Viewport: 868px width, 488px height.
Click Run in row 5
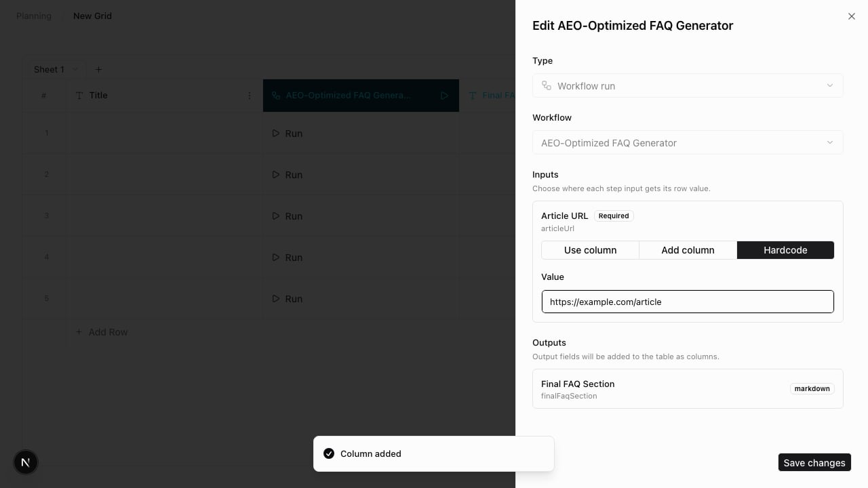point(287,299)
